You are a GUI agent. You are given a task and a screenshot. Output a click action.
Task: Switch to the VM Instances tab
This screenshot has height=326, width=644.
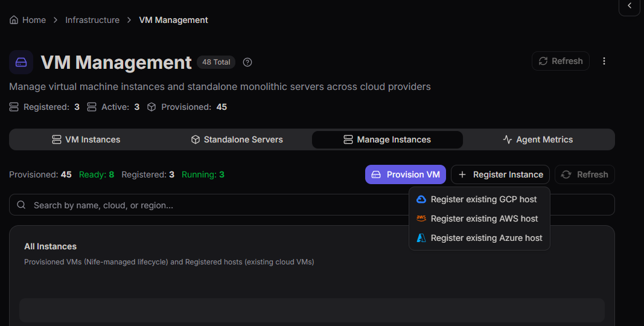point(86,139)
